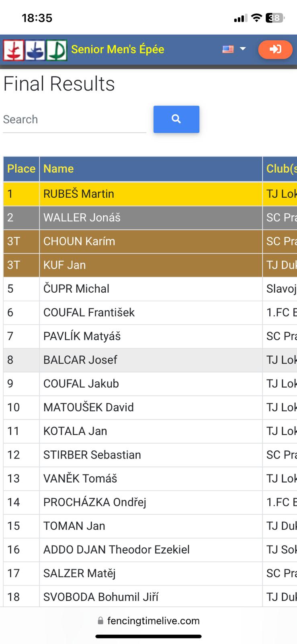The height and width of the screenshot is (644, 297).
Task: Tap the padlock icon beside fencingtimelive.com
Action: point(100,621)
